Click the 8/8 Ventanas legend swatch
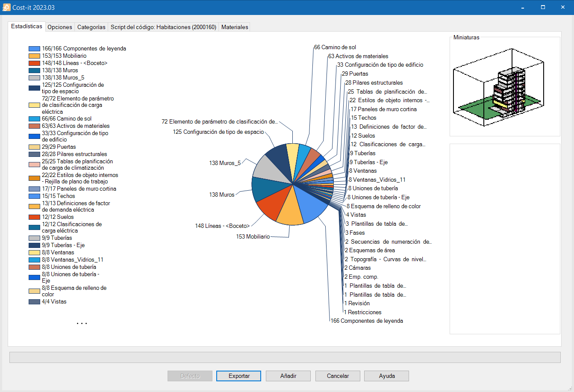574x392 pixels. (x=35, y=252)
